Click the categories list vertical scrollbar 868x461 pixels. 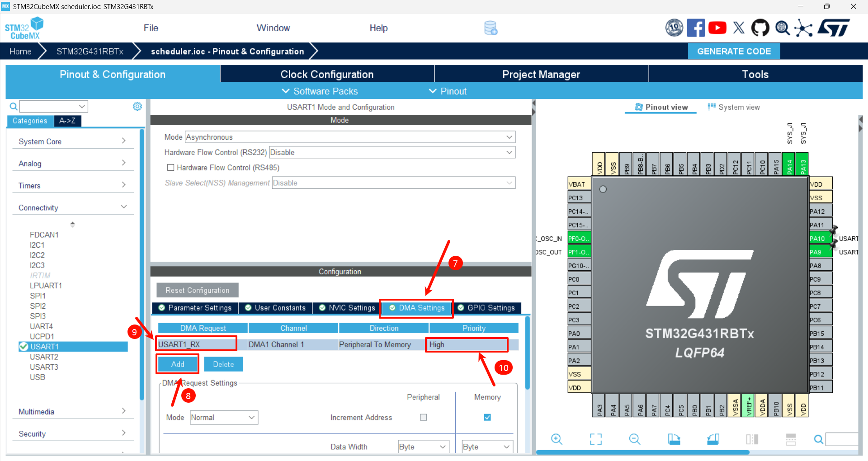click(x=142, y=264)
